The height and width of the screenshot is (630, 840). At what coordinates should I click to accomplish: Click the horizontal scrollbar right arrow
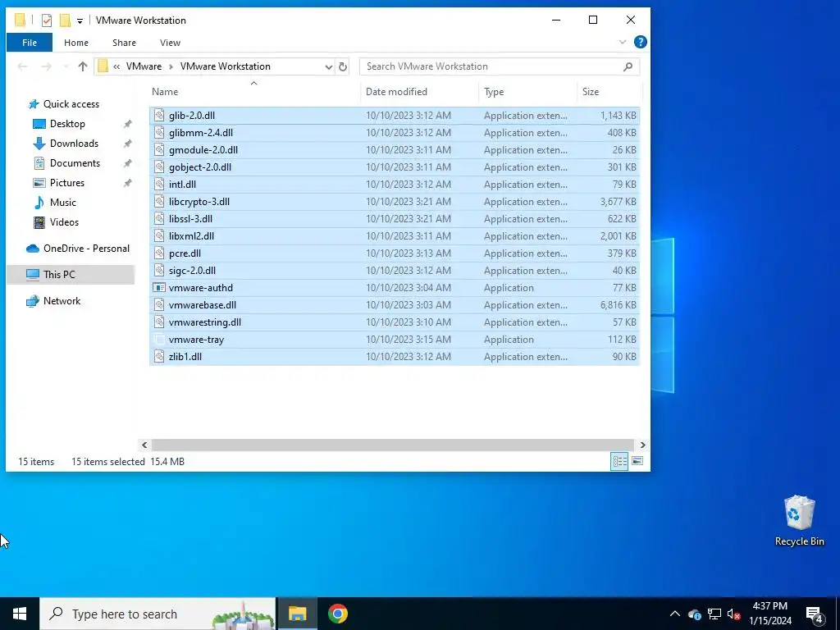[643, 445]
